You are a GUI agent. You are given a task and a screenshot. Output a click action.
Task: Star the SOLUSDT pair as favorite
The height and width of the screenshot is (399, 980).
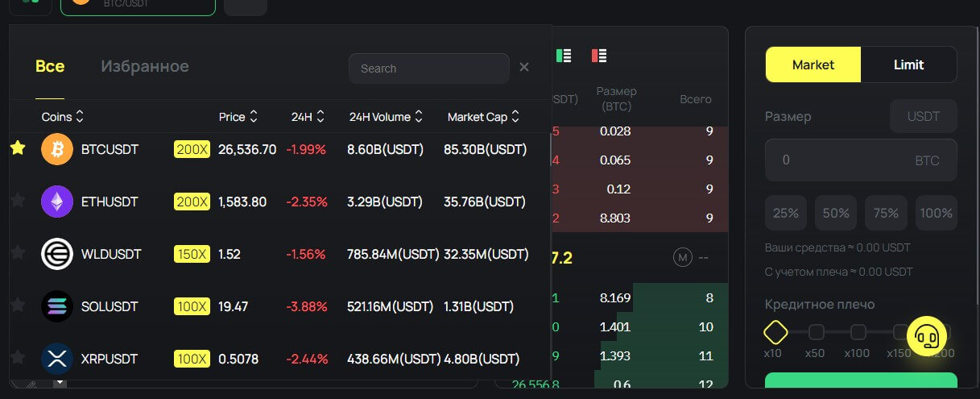coord(18,305)
